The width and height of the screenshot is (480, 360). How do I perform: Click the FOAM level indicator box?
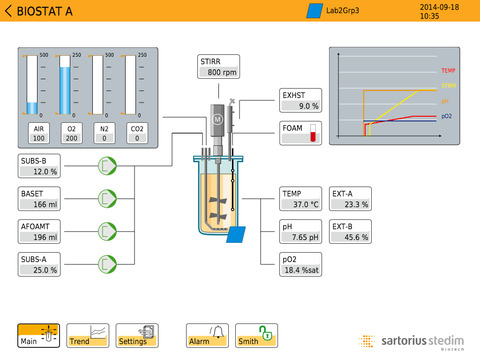(301, 133)
